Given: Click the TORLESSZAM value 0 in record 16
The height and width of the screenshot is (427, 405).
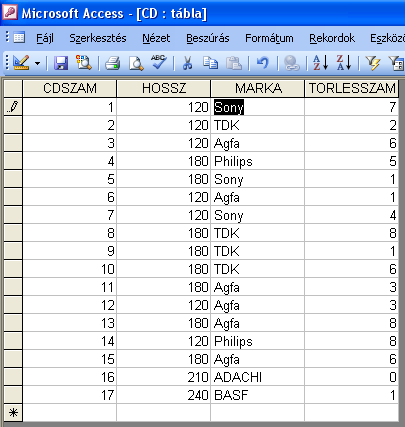Looking at the screenshot, I should [352, 377].
